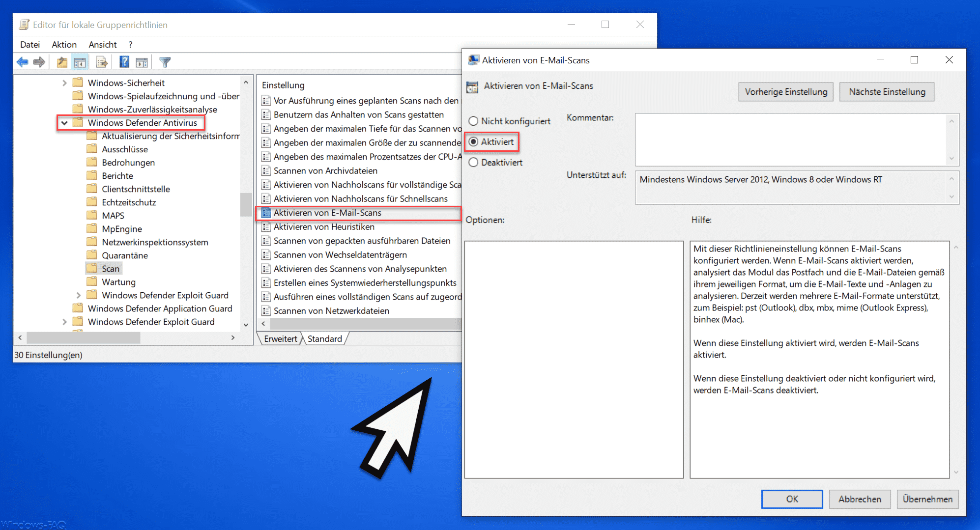
Task: Click the Up One Level folder icon
Action: pyautogui.click(x=62, y=62)
